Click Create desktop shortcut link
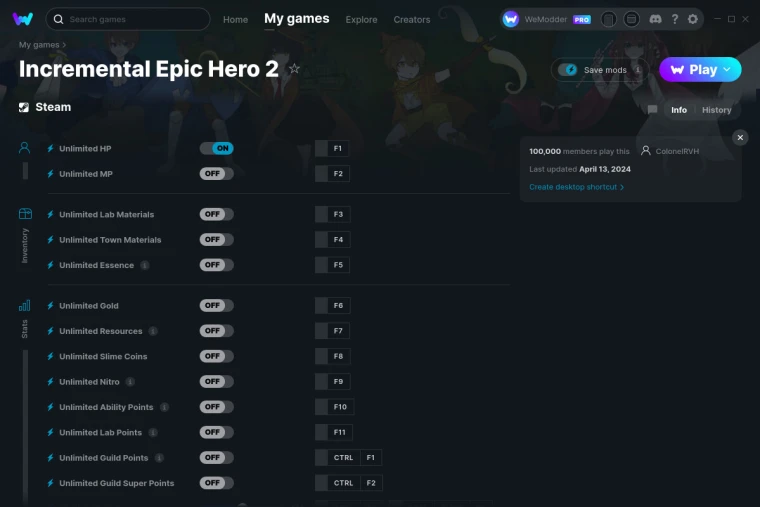 tap(576, 187)
